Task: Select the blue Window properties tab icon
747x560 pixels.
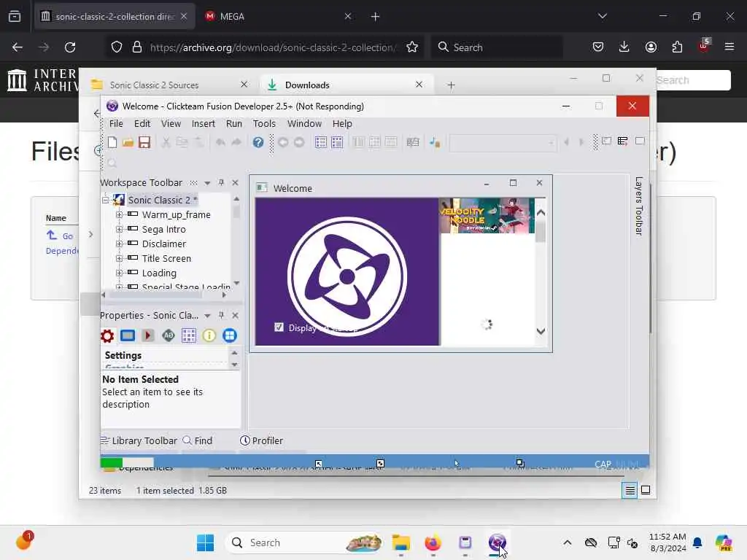Action: [128, 335]
